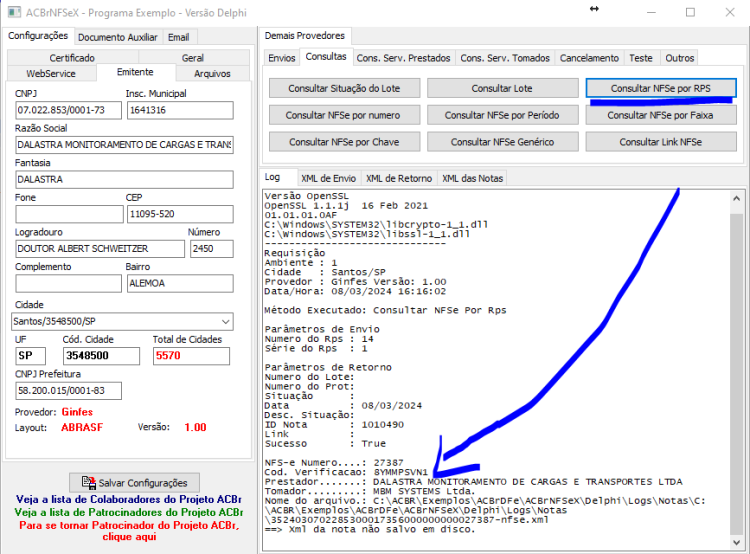Select the Consultas tab

click(x=326, y=56)
